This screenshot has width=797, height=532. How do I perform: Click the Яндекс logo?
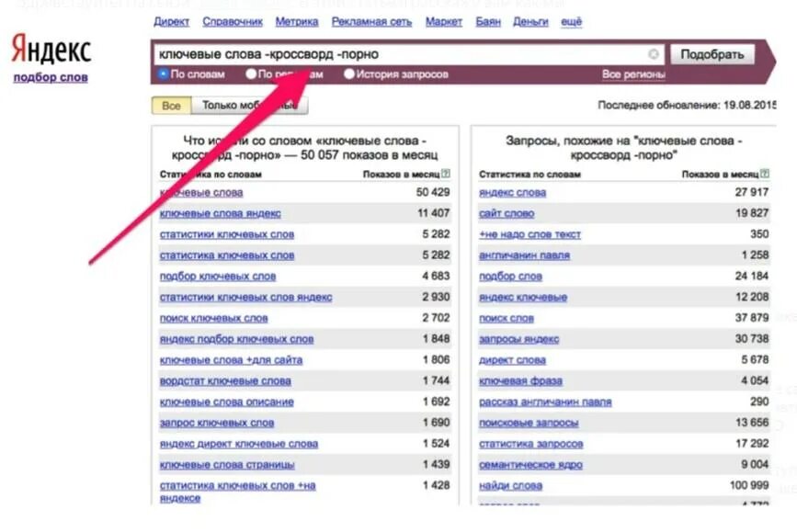point(51,50)
